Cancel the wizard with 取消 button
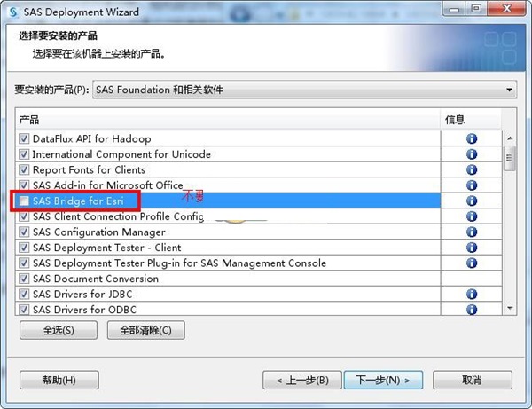 click(473, 380)
